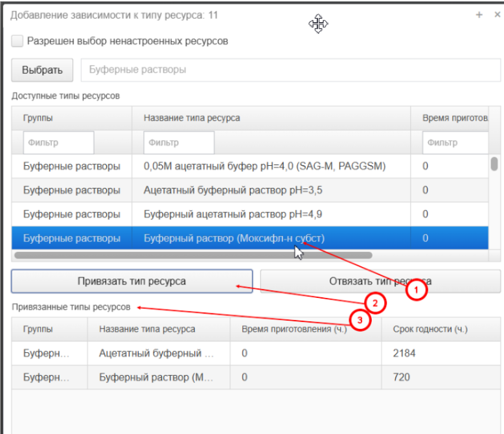
Task: Click 'Срок годности (ч.)' column header
Action: (x=441, y=329)
